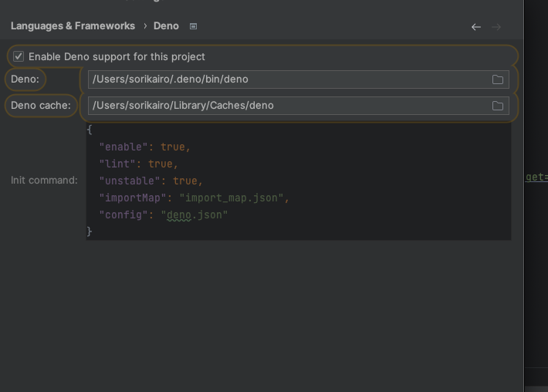This screenshot has width=548, height=392.
Task: Click the "enable": true line
Action: 144,147
